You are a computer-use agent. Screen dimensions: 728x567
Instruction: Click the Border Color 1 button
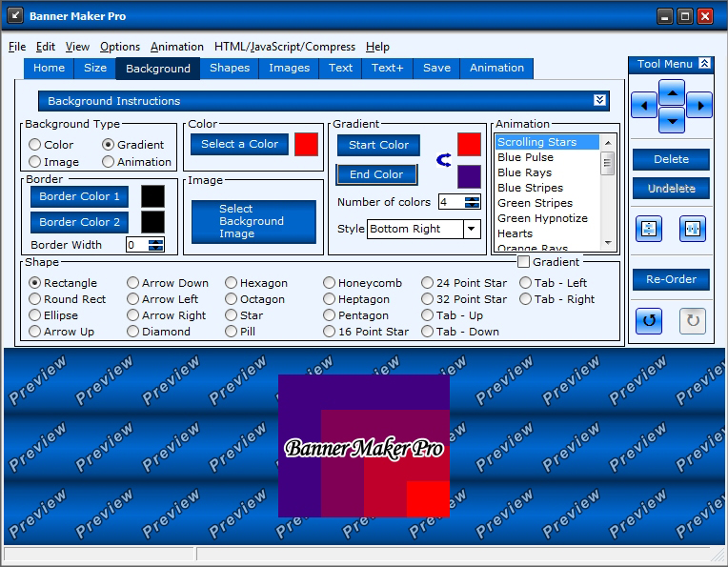(79, 196)
